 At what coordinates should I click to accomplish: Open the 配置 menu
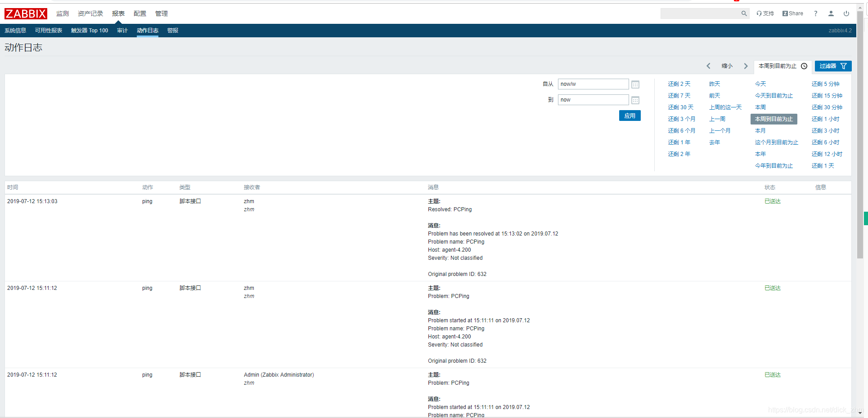click(x=140, y=13)
